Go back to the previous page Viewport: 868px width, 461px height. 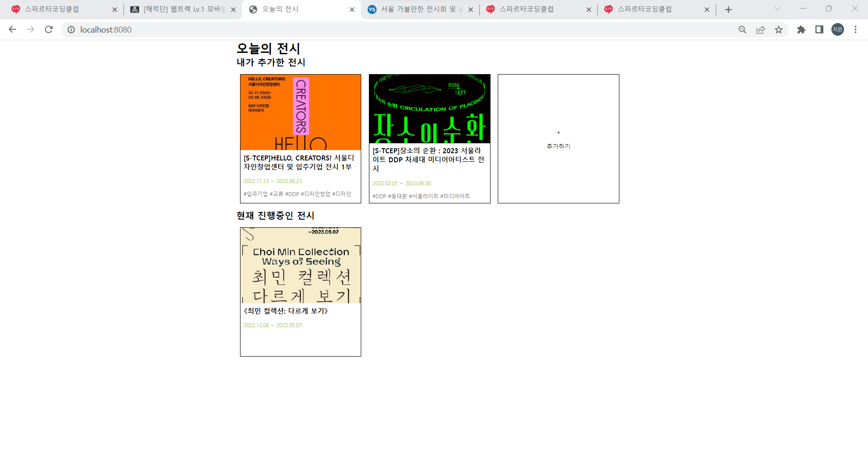click(x=12, y=29)
